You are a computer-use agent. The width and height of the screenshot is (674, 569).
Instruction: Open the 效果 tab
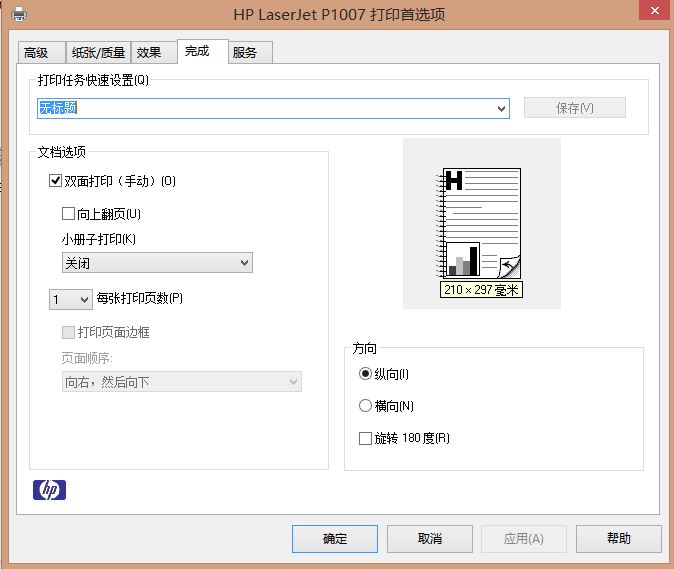[149, 53]
